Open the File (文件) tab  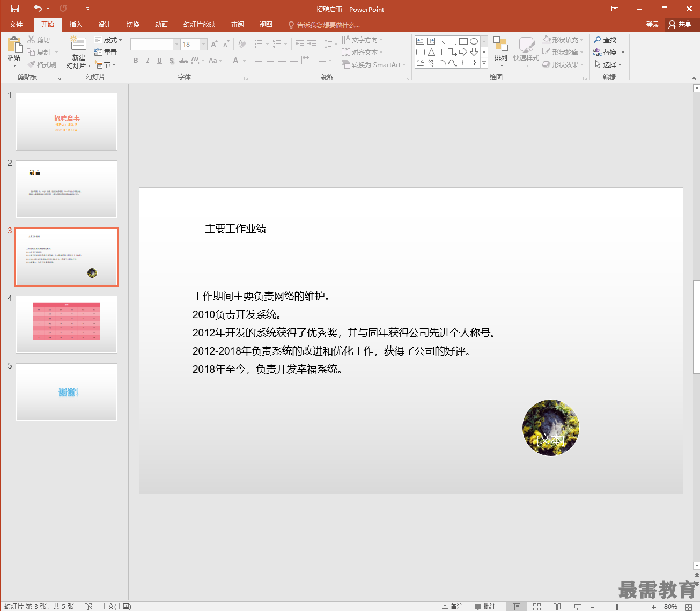pyautogui.click(x=16, y=25)
